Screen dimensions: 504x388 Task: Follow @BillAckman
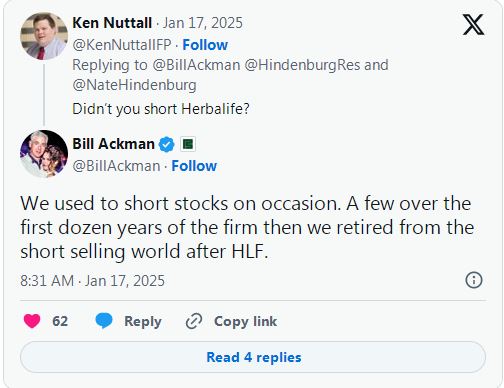(x=194, y=166)
